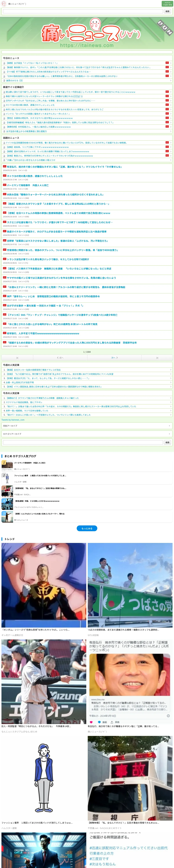Click the green アプリで フォローする button
The height and width of the screenshot is (868, 174).
[x=167, y=4]
